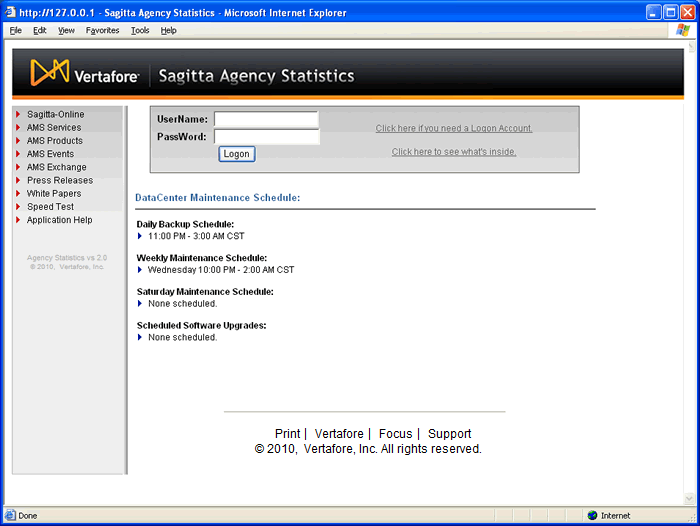Viewport: 700px width, 526px height.
Task: Click the Internet Explorer page icon in title bar
Action: (10, 12)
